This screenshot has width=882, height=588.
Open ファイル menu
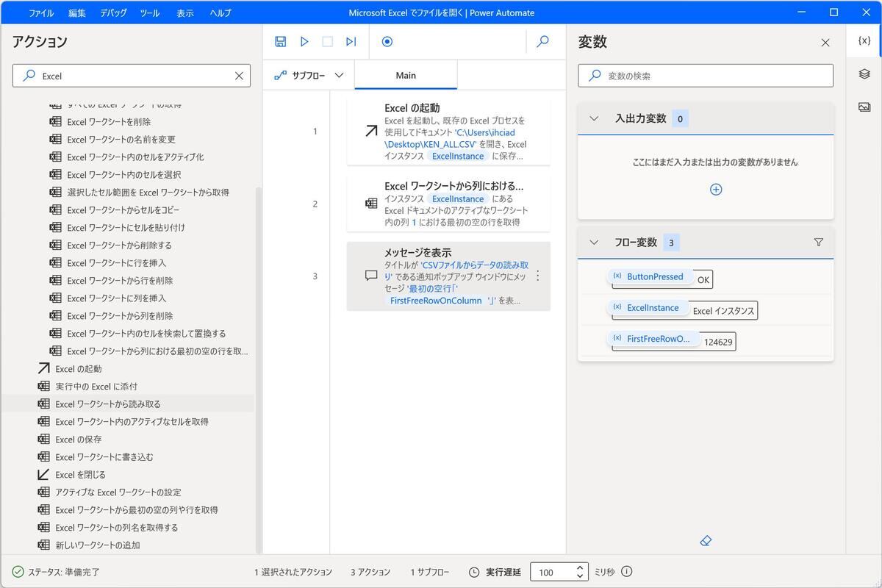[x=40, y=13]
